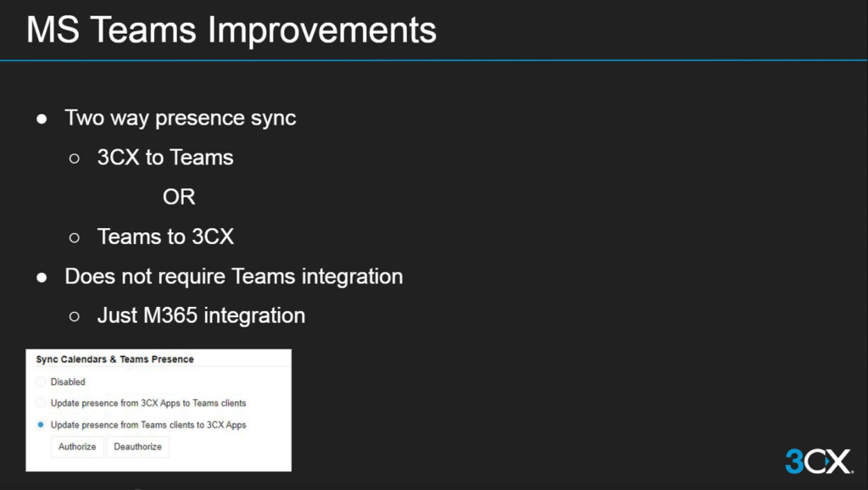Click the OR text between options
The height and width of the screenshot is (490, 868).
179,198
